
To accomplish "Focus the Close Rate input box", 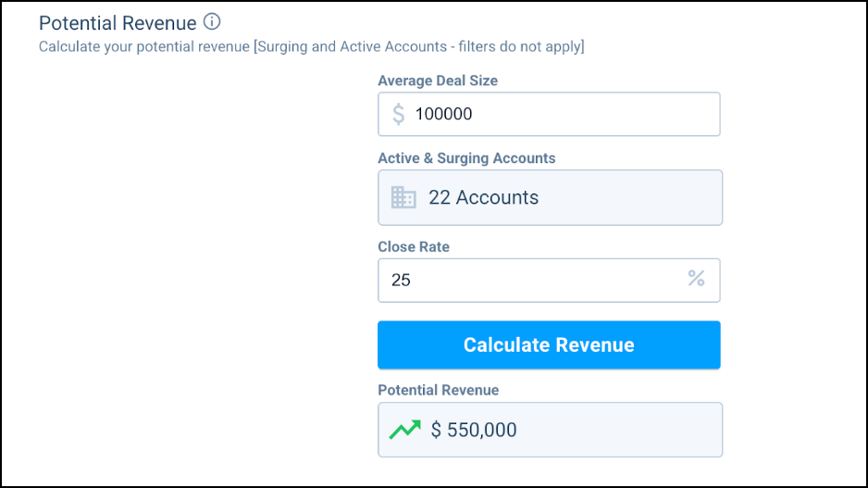I will [537, 280].
